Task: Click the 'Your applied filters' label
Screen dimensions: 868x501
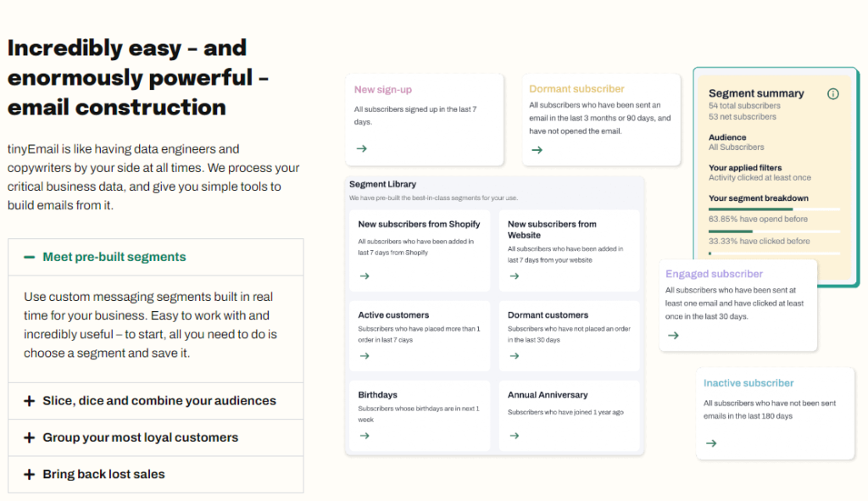Action: [x=745, y=168]
